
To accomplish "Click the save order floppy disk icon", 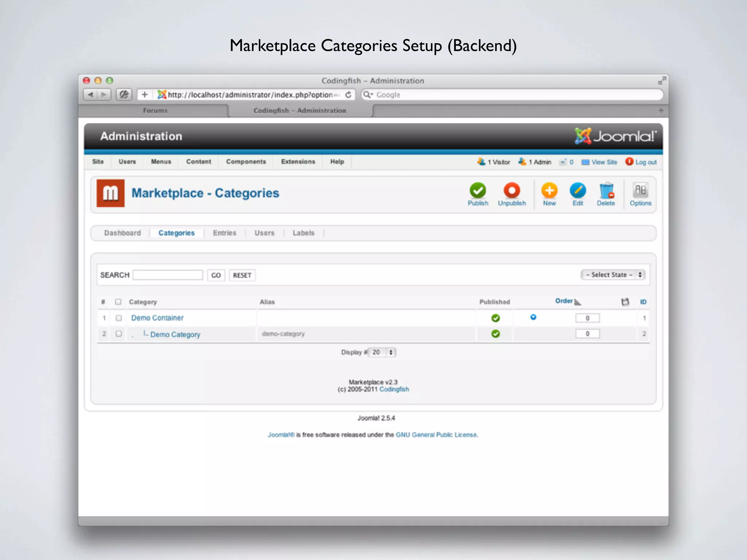I will click(625, 302).
